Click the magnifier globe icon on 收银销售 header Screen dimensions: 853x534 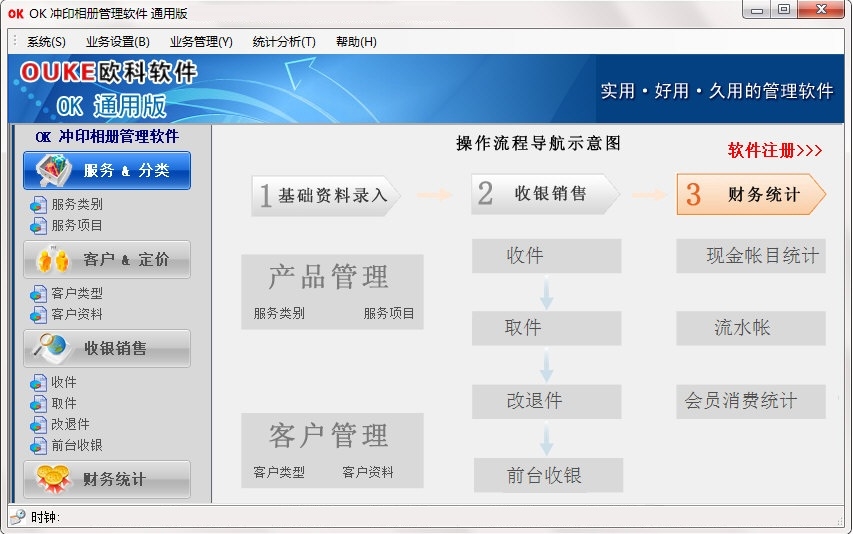tap(50, 348)
